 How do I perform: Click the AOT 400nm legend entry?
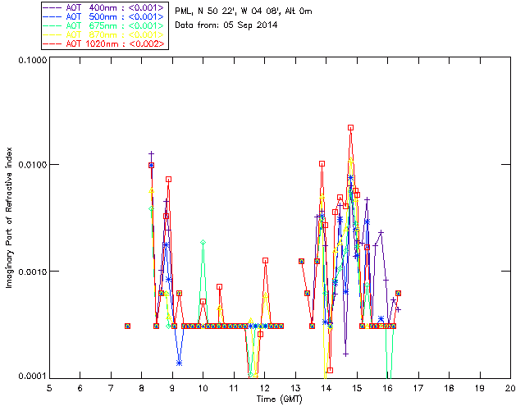(104, 7)
